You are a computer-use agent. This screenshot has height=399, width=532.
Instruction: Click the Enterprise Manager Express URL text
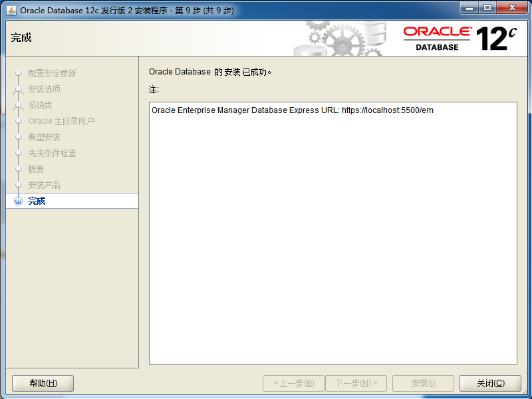pos(293,110)
